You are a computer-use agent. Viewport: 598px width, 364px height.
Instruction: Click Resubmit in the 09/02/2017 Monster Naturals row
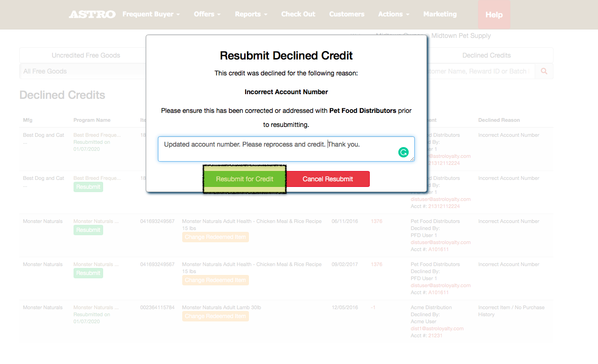coord(88,273)
